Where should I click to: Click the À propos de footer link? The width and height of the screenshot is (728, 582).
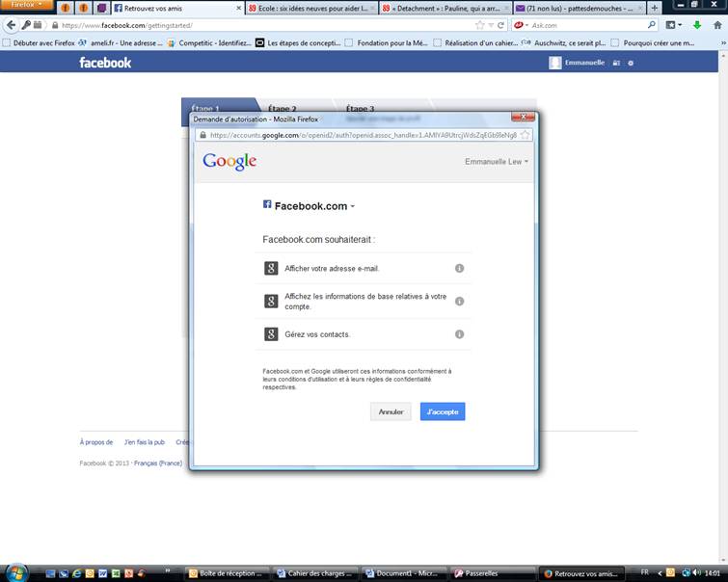click(96, 442)
